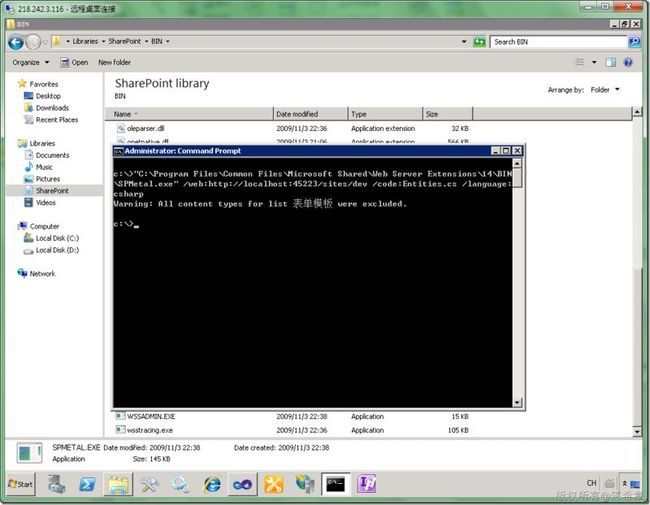The image size is (650, 505).
Task: Select Network in navigation pane
Action: click(42, 274)
